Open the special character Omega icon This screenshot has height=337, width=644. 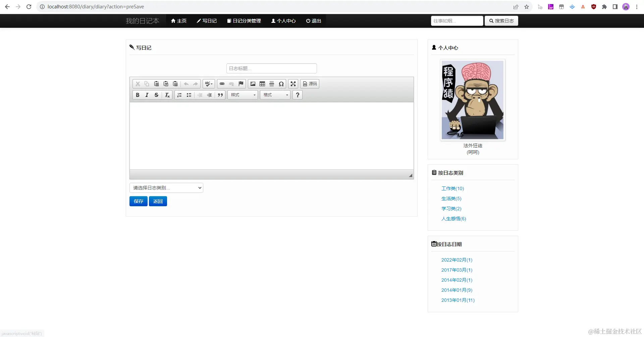281,84
